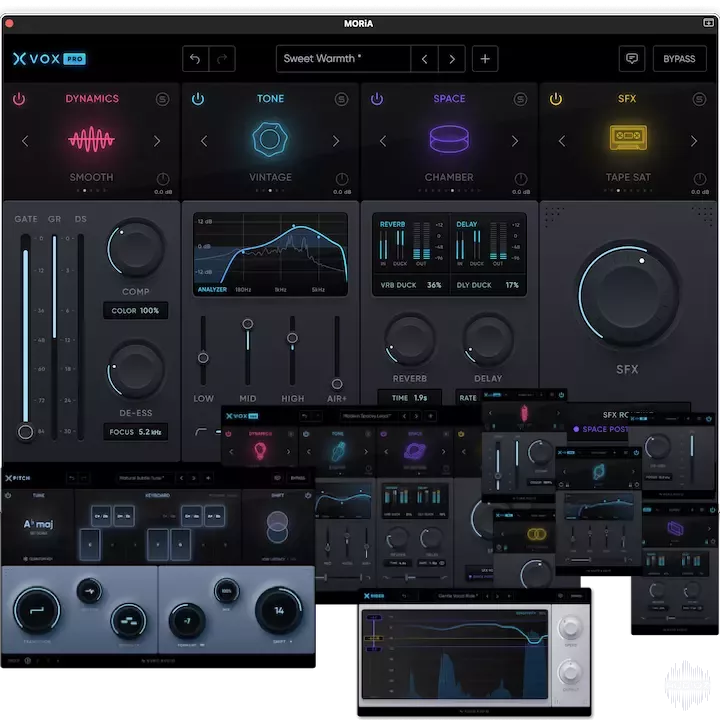Open the comment feedback icon next to Bypass

pyautogui.click(x=632, y=59)
